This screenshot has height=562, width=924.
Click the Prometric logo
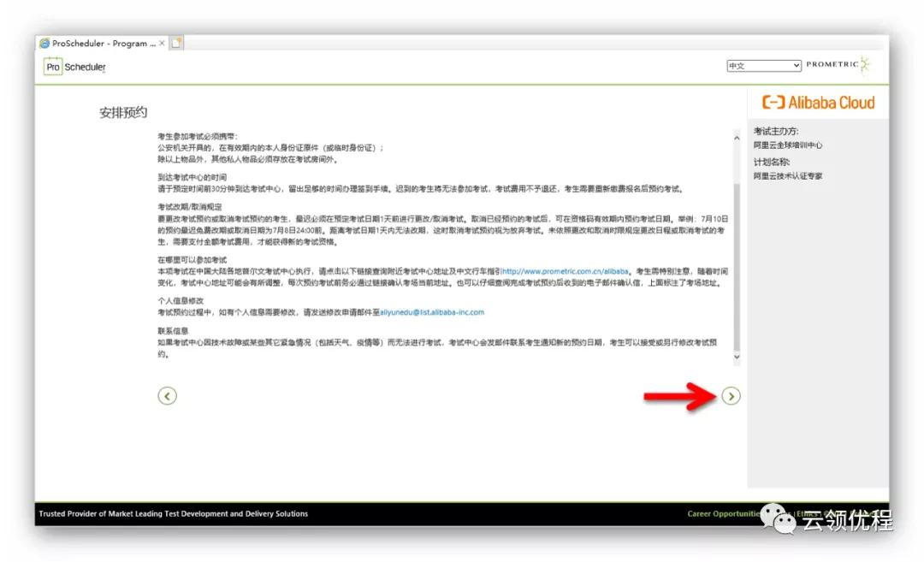(838, 64)
